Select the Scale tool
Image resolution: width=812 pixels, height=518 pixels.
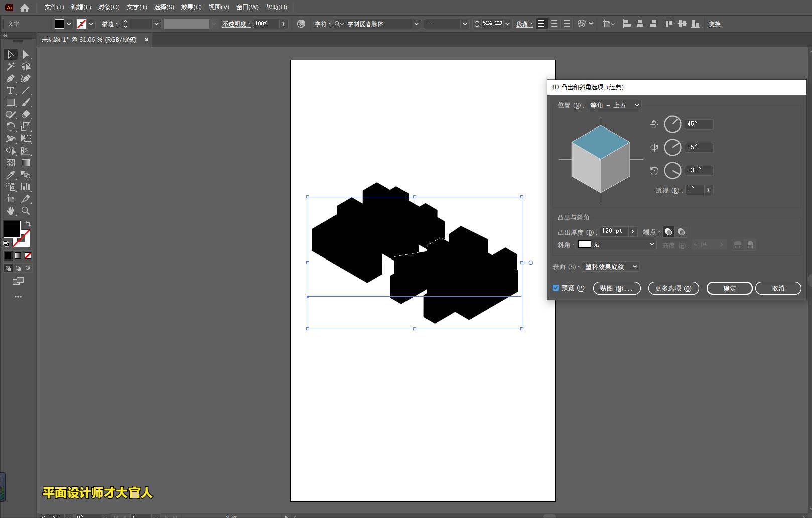coord(26,126)
